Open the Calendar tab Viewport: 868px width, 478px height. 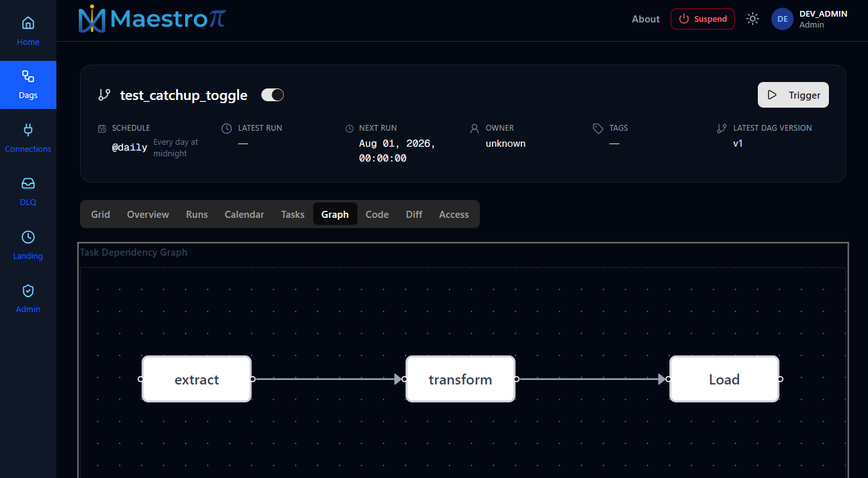[244, 214]
